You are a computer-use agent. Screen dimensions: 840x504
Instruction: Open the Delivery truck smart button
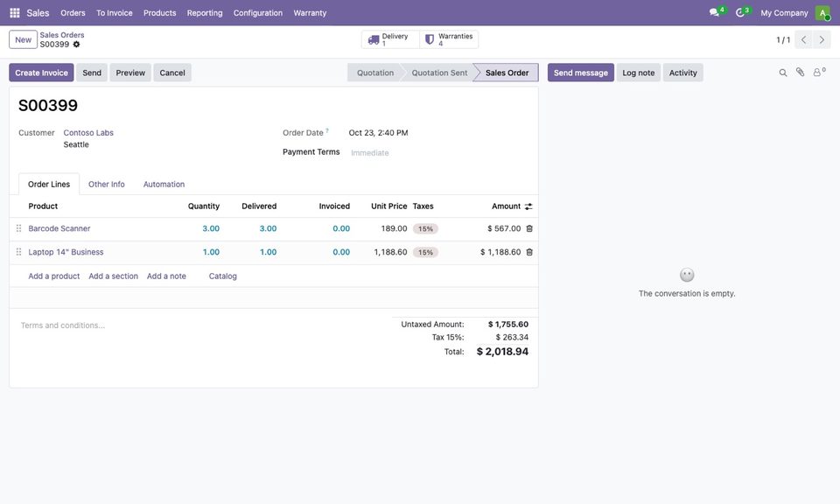pos(390,39)
